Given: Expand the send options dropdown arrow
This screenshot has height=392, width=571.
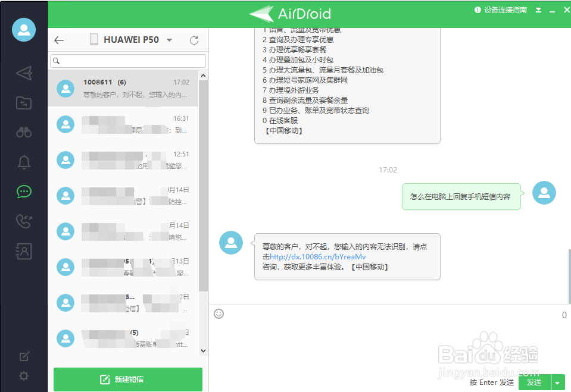Looking at the screenshot, I should pos(557,382).
